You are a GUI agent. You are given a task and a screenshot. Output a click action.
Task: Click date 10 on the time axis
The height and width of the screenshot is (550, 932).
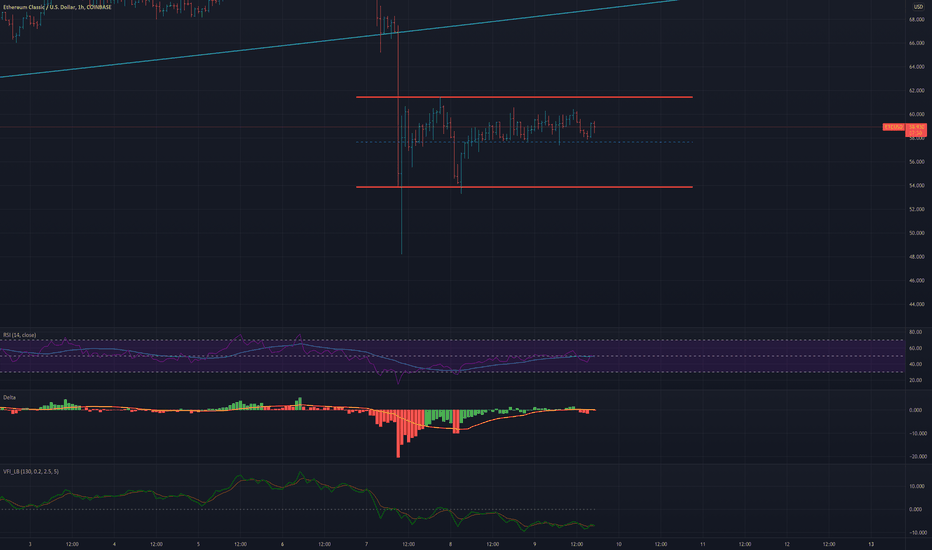(x=618, y=544)
